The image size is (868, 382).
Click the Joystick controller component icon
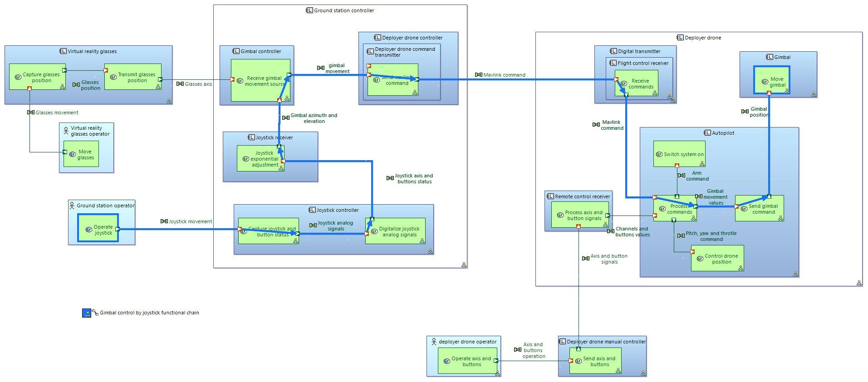click(x=312, y=210)
